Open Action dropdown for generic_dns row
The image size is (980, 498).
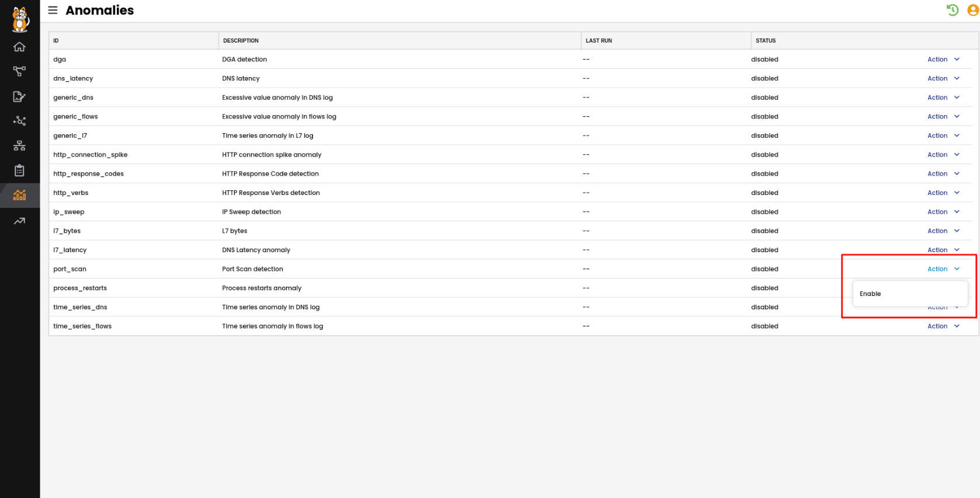(x=943, y=97)
